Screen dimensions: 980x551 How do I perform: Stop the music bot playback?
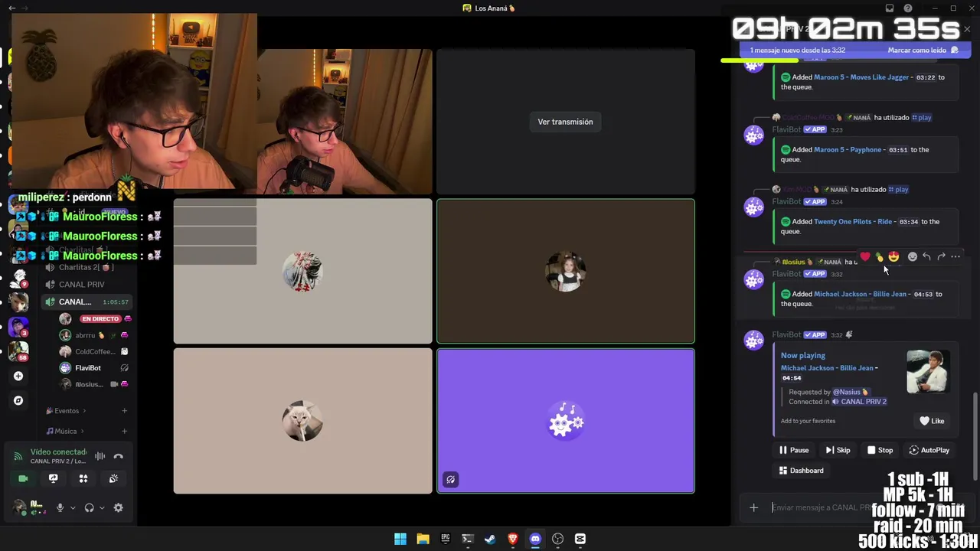point(880,450)
